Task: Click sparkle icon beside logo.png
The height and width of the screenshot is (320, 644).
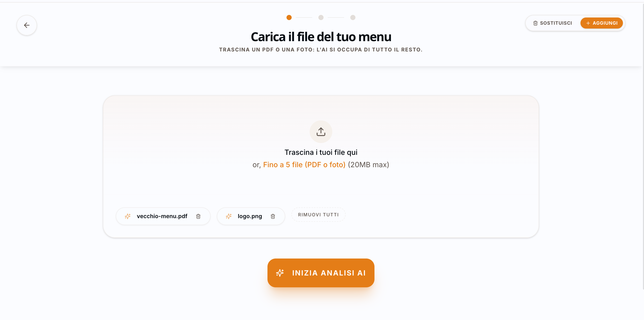Action: [229, 216]
